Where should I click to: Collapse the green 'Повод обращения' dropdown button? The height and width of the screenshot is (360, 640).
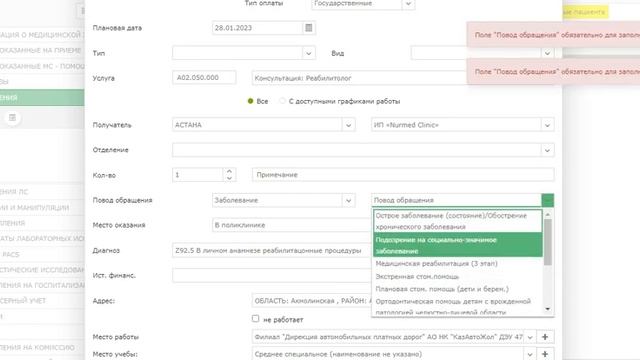pyautogui.click(x=548, y=200)
